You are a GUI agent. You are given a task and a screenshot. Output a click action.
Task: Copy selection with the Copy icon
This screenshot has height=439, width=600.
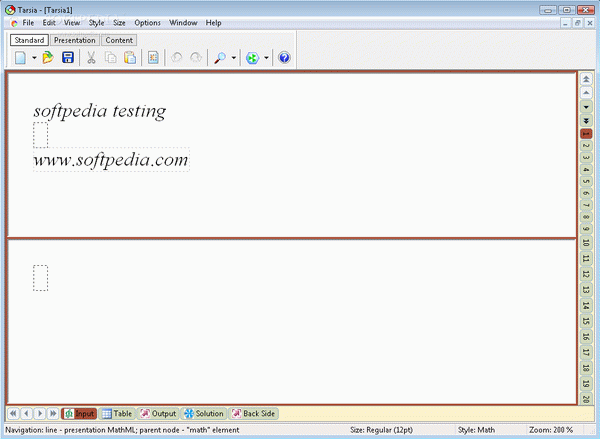click(111, 58)
